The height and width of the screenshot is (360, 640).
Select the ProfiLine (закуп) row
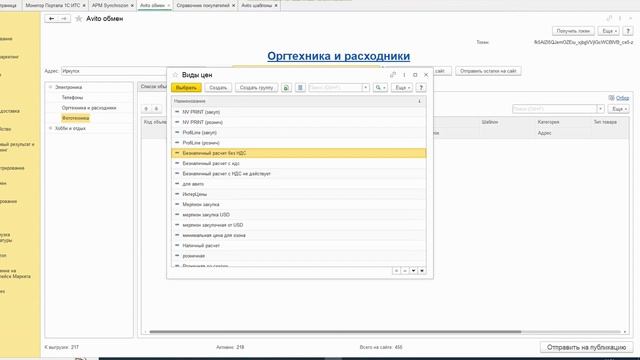pyautogui.click(x=299, y=132)
